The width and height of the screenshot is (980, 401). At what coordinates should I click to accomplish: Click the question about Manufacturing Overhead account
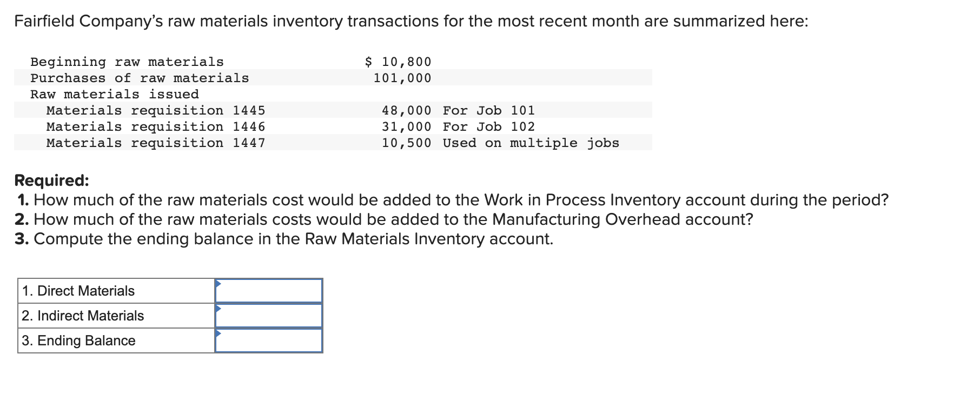click(383, 219)
